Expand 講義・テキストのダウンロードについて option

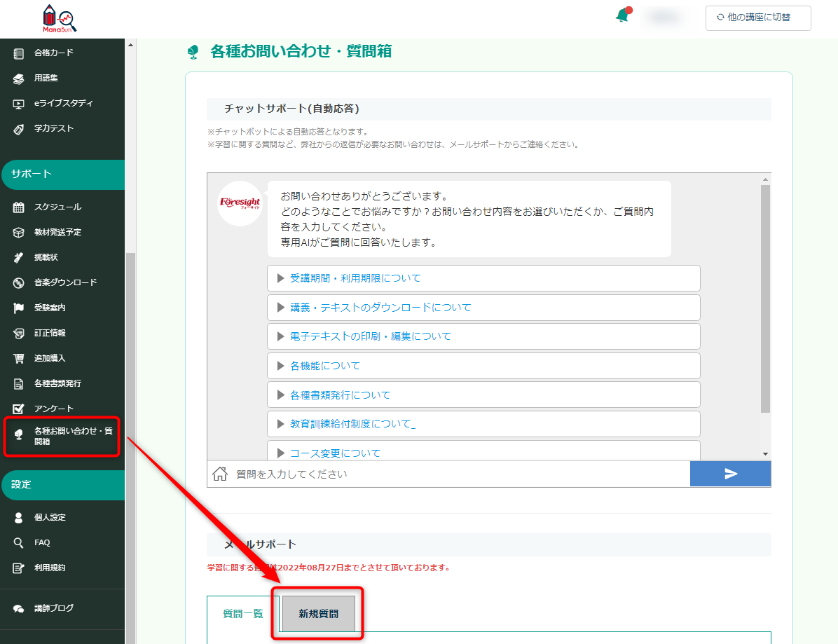tap(483, 308)
